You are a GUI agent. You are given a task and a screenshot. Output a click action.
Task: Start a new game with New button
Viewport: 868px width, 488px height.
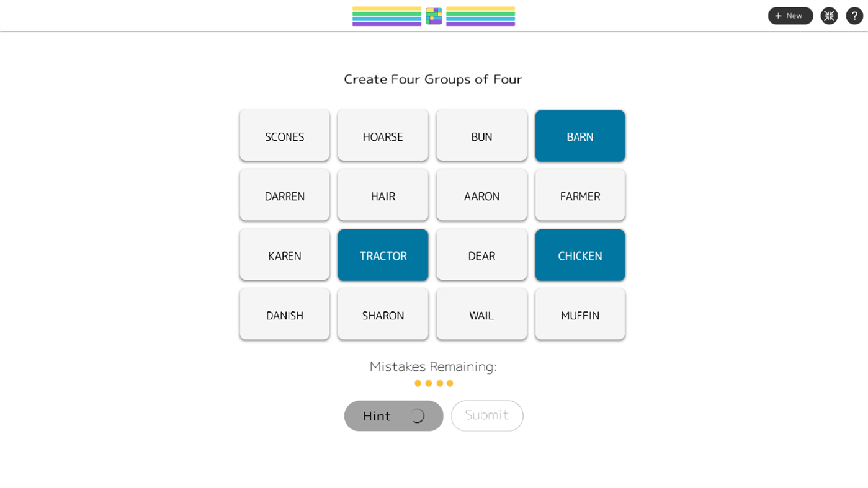(790, 16)
